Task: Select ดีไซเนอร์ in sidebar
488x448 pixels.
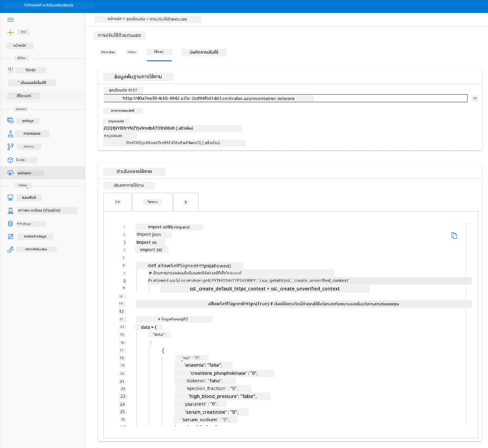Action: tap(24, 96)
